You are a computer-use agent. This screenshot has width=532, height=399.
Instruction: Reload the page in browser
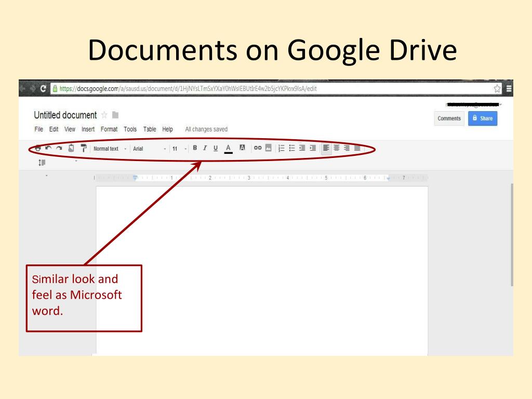tap(43, 88)
